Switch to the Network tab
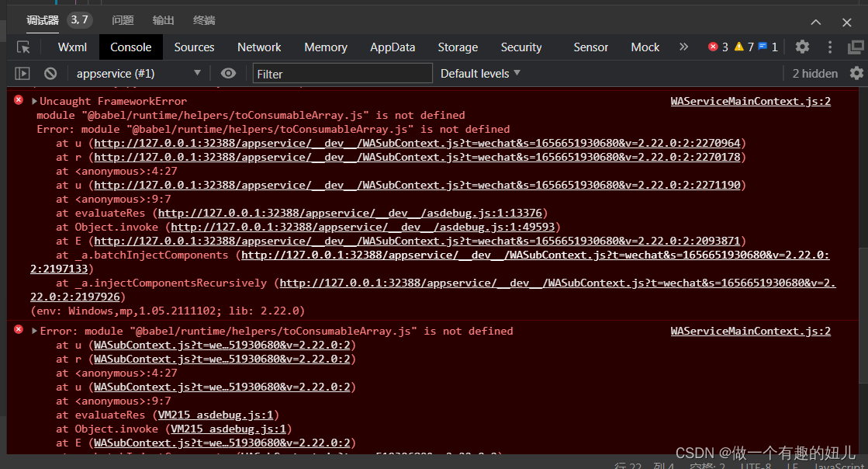This screenshot has width=868, height=469. pos(259,47)
